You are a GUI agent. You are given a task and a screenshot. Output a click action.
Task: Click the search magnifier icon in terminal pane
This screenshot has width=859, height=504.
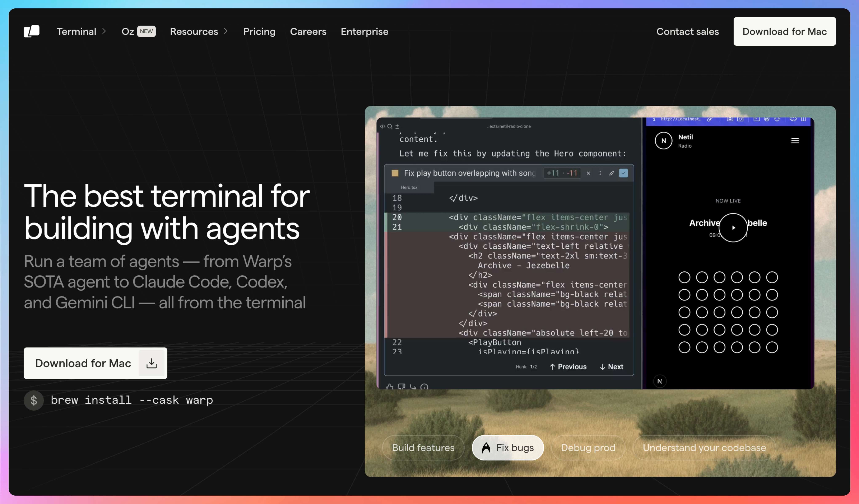click(390, 126)
